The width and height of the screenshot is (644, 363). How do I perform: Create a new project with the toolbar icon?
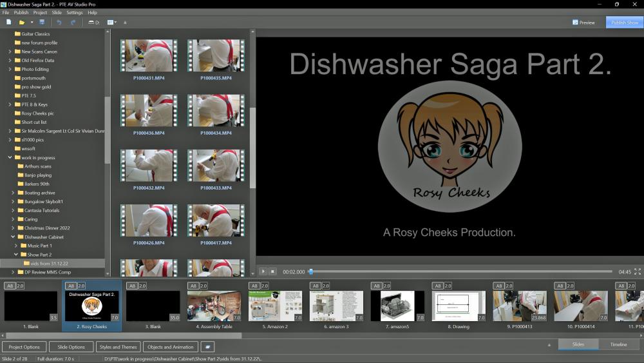(x=8, y=22)
